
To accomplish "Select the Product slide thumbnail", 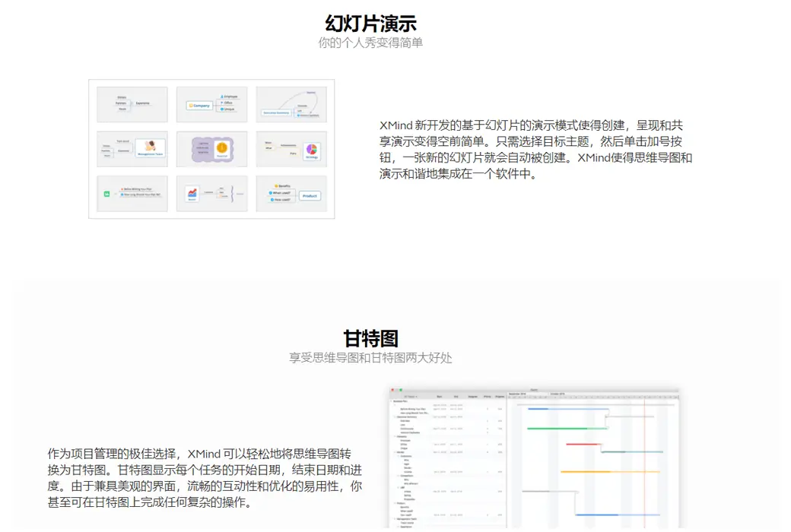I will [291, 194].
